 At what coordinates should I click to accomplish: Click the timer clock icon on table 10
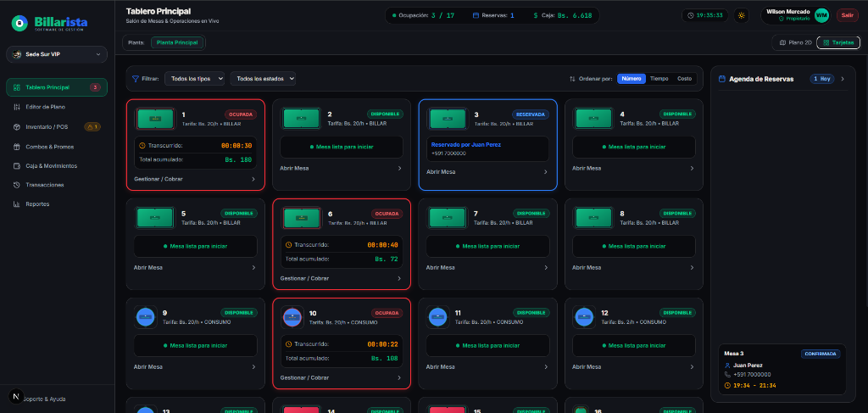[x=288, y=344]
